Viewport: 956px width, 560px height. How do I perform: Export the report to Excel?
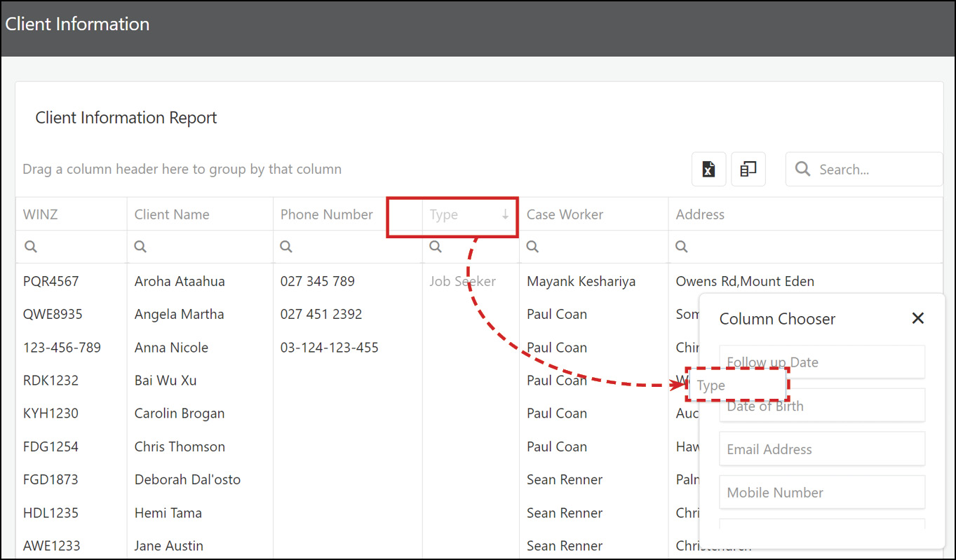pos(708,169)
